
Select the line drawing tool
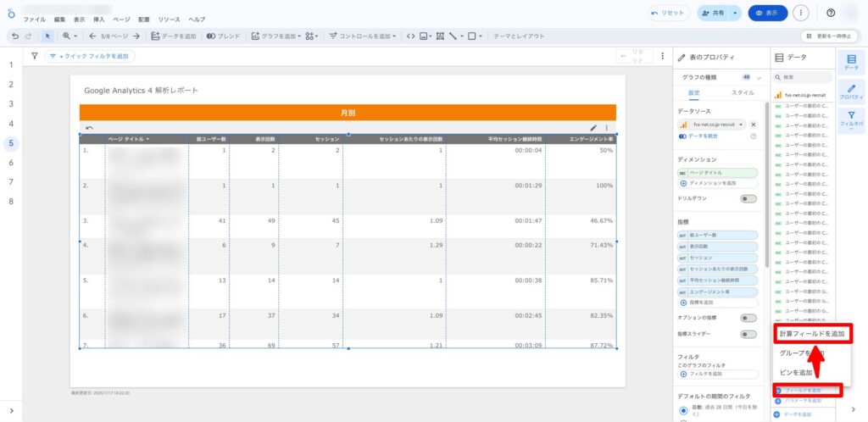(x=453, y=36)
